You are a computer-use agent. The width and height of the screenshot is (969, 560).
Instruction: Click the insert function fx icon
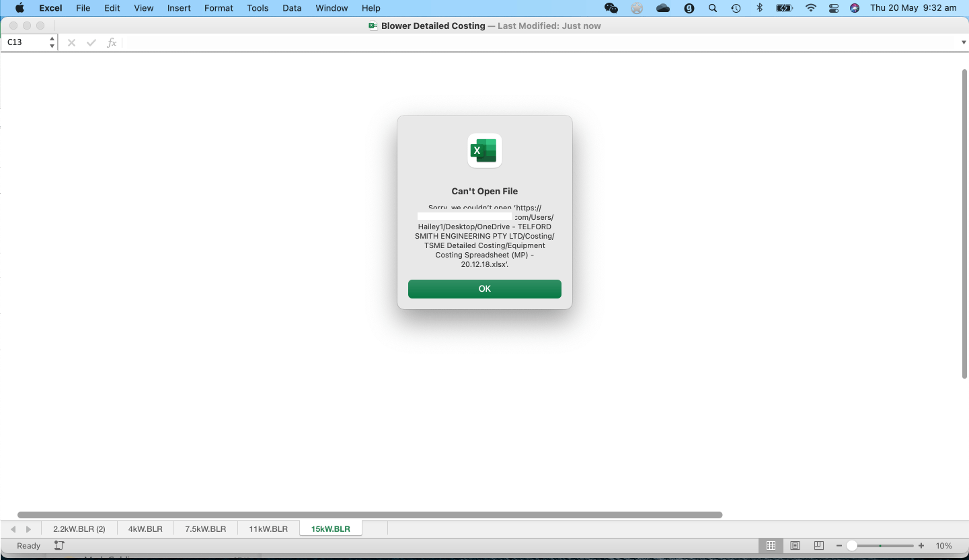(112, 42)
